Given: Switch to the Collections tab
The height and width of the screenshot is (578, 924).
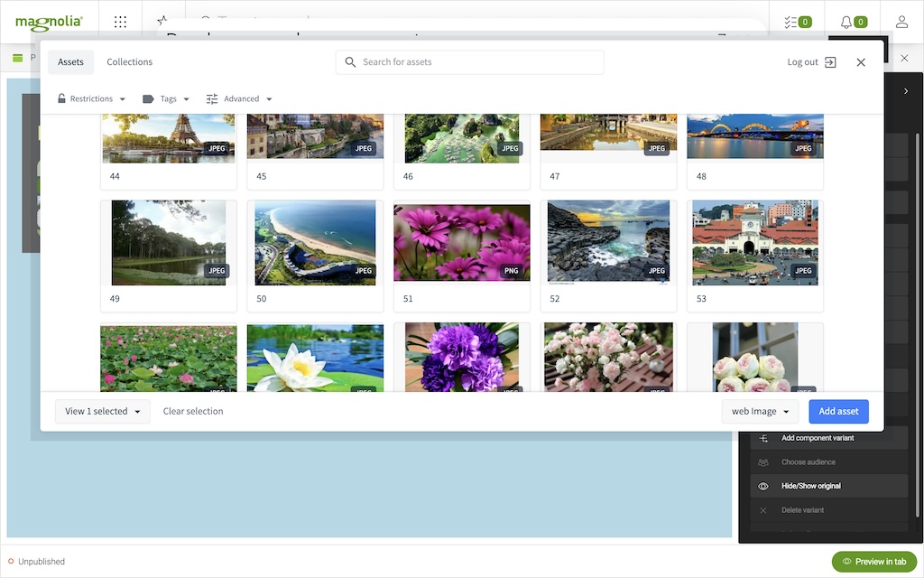Looking at the screenshot, I should pos(129,61).
